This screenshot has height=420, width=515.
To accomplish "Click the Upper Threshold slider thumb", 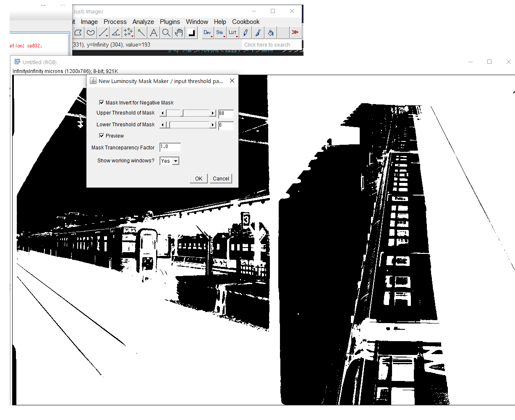I will [x=182, y=113].
